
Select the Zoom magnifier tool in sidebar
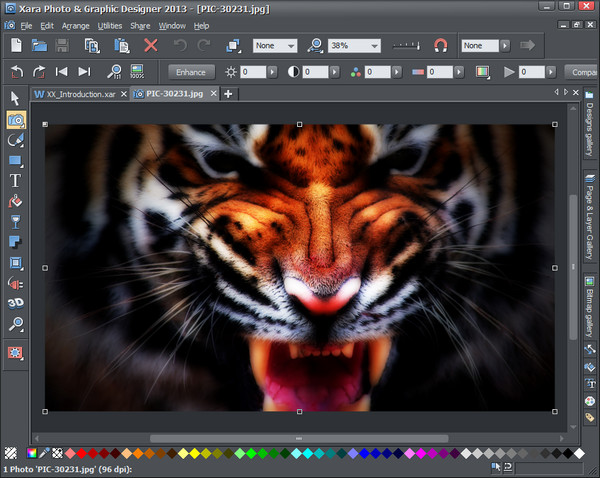pyautogui.click(x=16, y=324)
